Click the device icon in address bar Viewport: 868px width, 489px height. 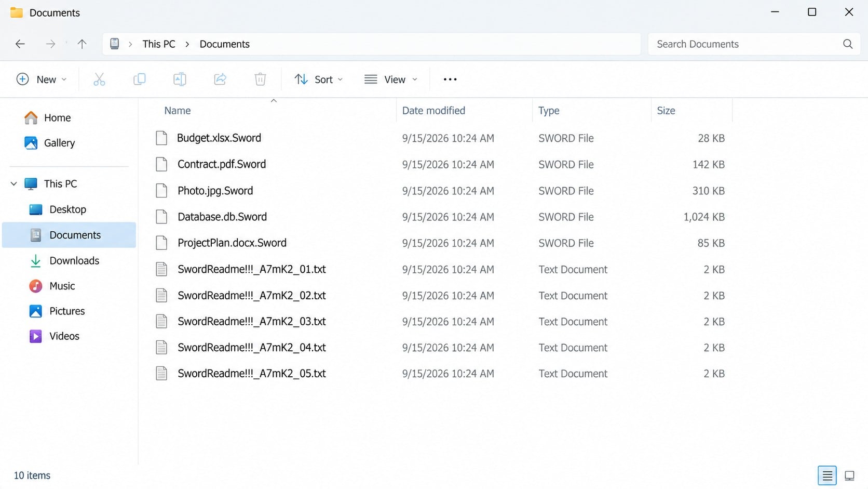pos(115,44)
